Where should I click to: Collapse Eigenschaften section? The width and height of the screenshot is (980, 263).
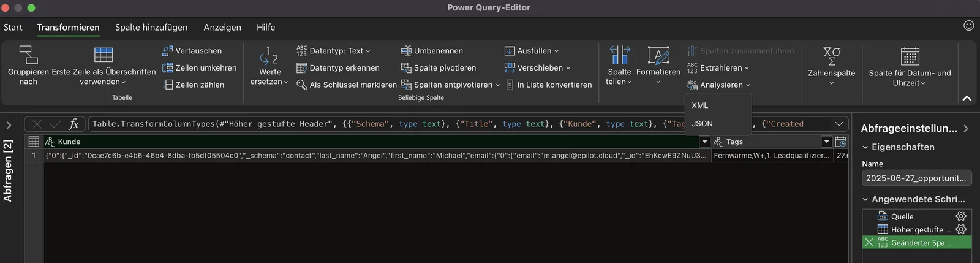(865, 147)
